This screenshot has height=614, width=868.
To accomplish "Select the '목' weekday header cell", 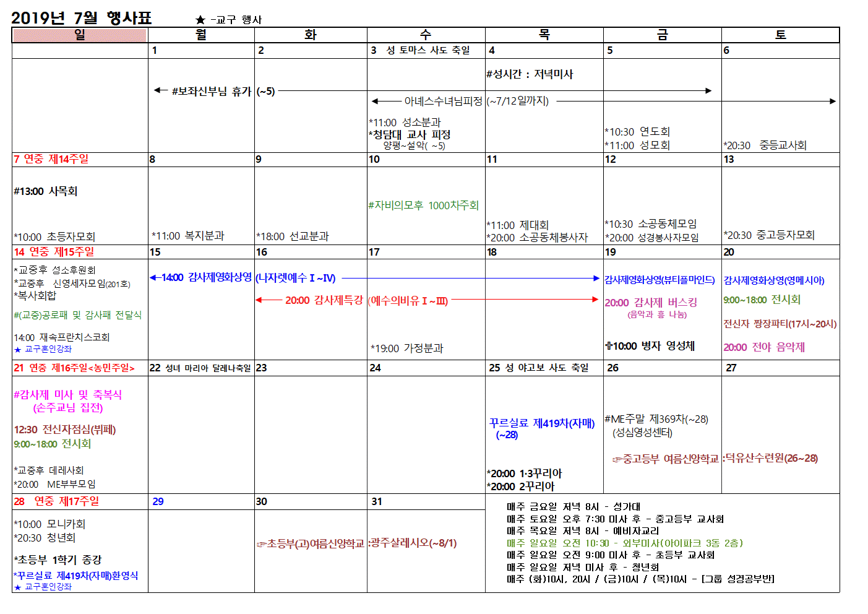I will [x=544, y=35].
